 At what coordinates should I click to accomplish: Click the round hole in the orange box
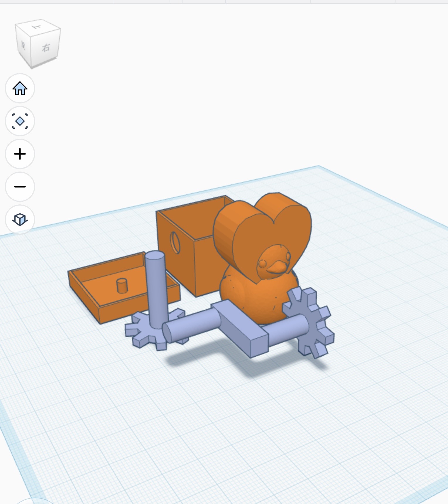(x=175, y=243)
